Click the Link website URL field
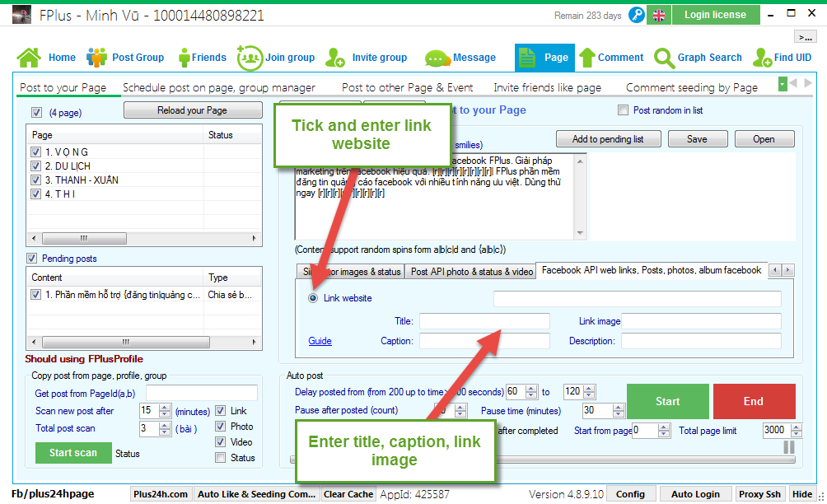The image size is (827, 504). tap(637, 298)
